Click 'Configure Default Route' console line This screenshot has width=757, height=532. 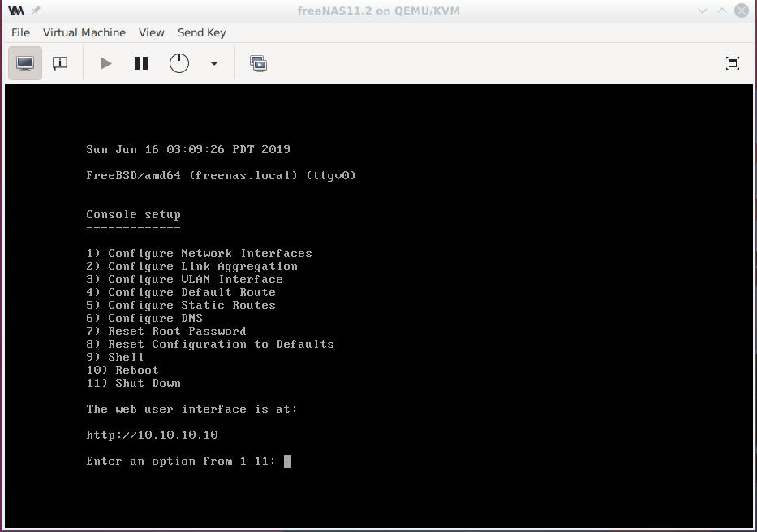coord(181,293)
